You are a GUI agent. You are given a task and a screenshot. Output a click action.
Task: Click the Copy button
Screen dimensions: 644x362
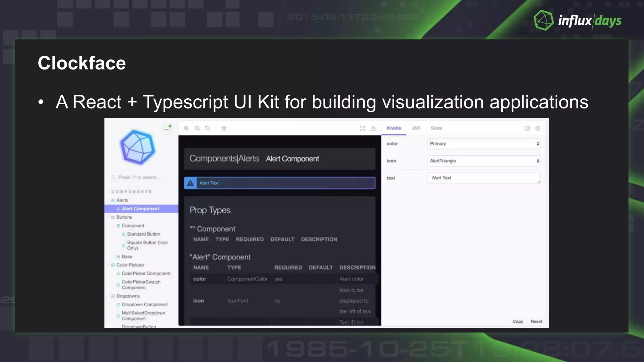[518, 321]
